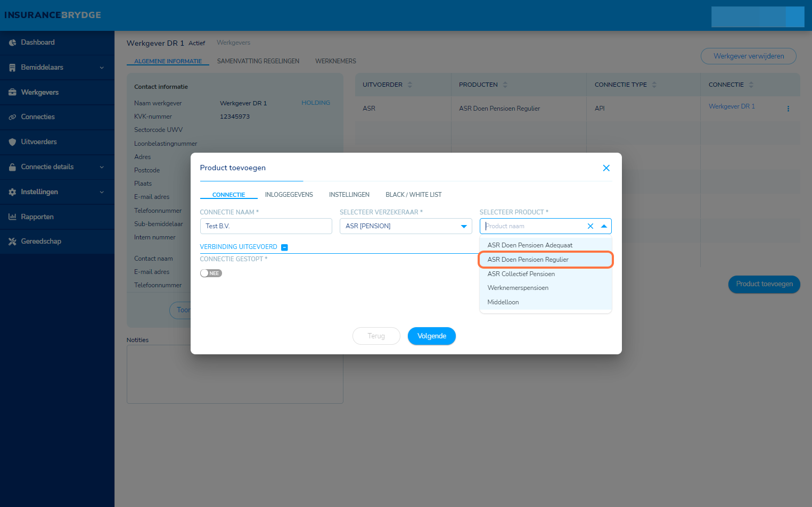The height and width of the screenshot is (507, 812).
Task: Select the KVK-nummer value 12345973
Action: coord(235,117)
